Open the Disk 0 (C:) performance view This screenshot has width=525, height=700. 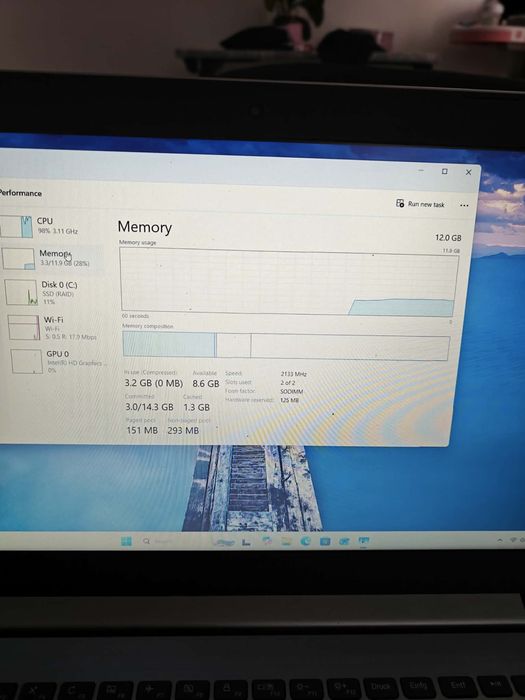pos(54,292)
